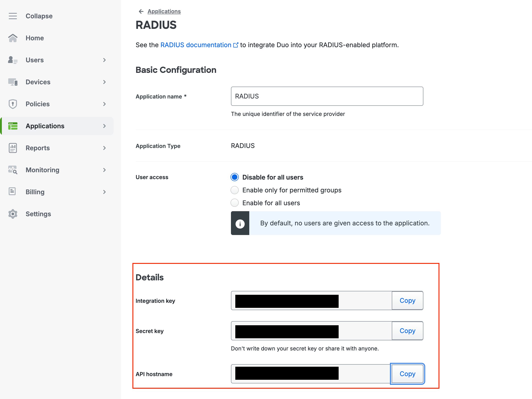The width and height of the screenshot is (532, 399).
Task: Click the info icon in the access notice
Action: click(x=240, y=224)
